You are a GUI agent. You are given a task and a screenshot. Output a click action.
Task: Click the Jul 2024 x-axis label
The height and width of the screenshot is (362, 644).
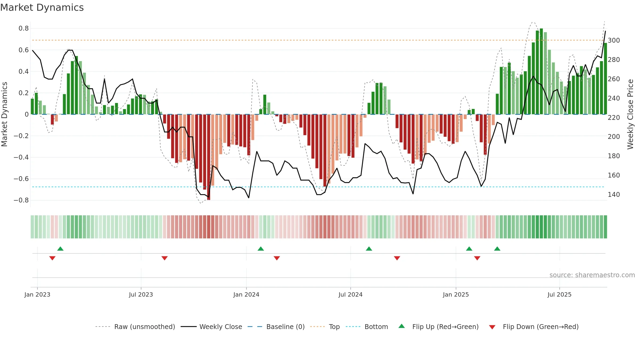click(350, 294)
